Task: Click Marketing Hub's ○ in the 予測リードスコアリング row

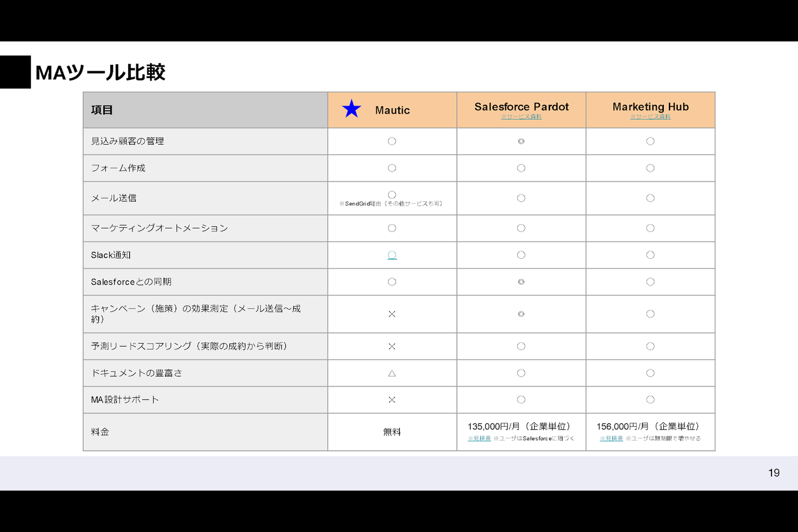Action: pos(650,346)
